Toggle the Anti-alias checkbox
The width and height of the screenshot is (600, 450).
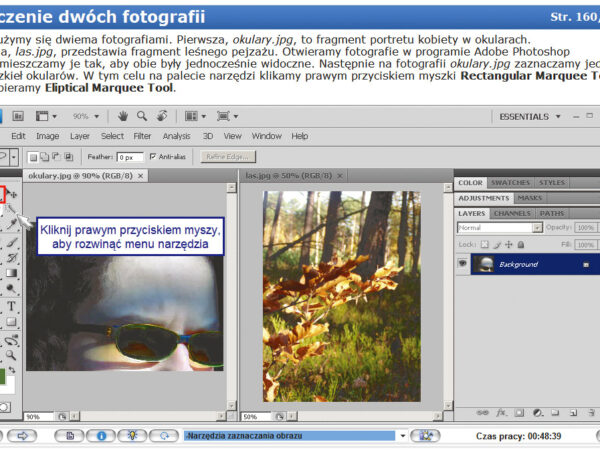click(x=152, y=157)
